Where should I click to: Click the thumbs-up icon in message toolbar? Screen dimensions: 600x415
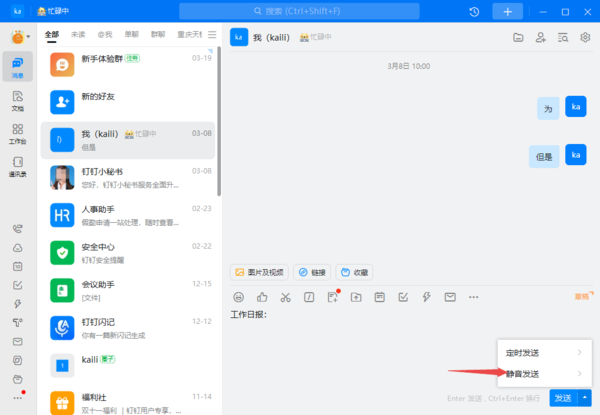click(x=262, y=297)
